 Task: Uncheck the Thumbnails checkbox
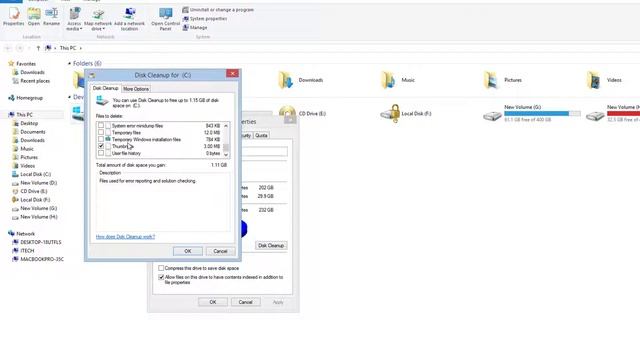click(x=101, y=146)
